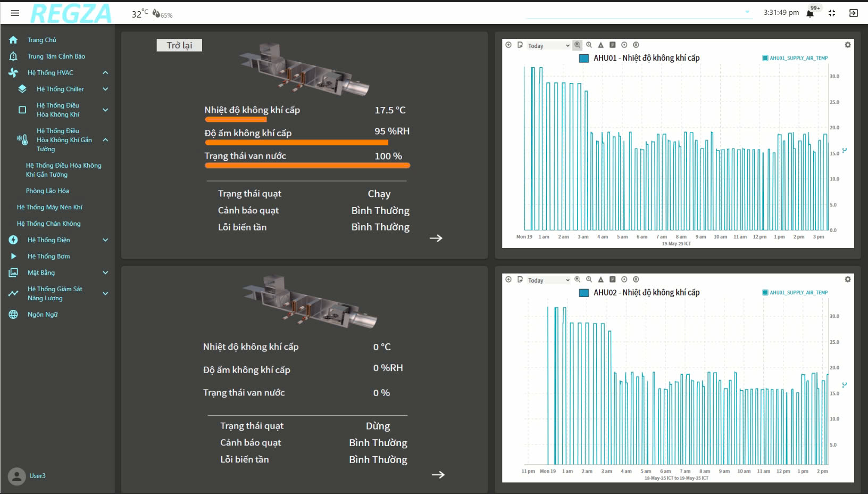Image resolution: width=868 pixels, height=494 pixels.
Task: Open Trung Tâm Cảnh Báo from the sidebar
Action: click(56, 56)
